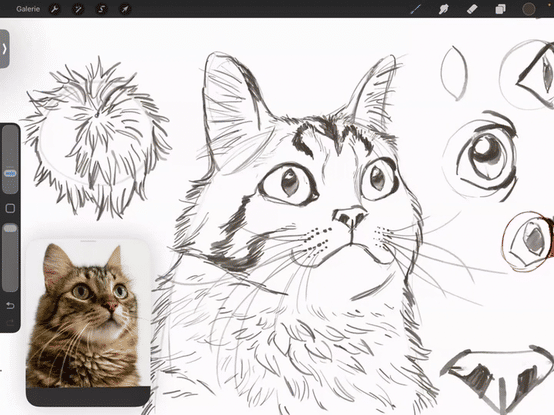Open the Adjustments magic wand menu
The image size is (554, 415).
pyautogui.click(x=78, y=9)
